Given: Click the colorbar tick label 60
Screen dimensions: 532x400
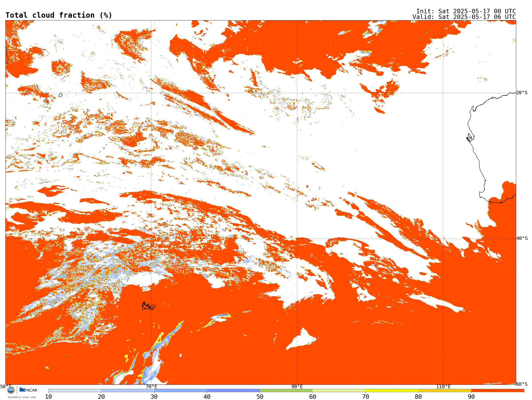Looking at the screenshot, I should click(313, 397).
